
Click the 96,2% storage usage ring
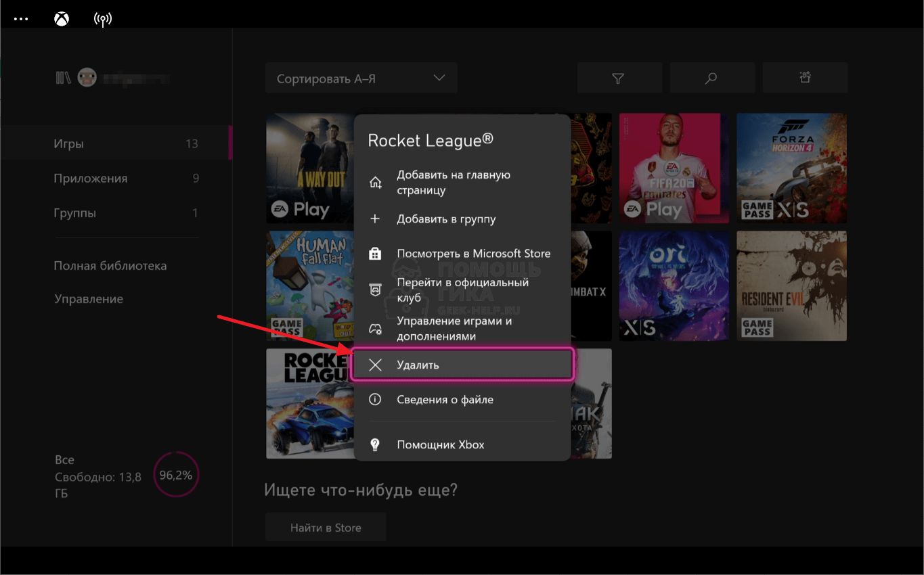[176, 475]
